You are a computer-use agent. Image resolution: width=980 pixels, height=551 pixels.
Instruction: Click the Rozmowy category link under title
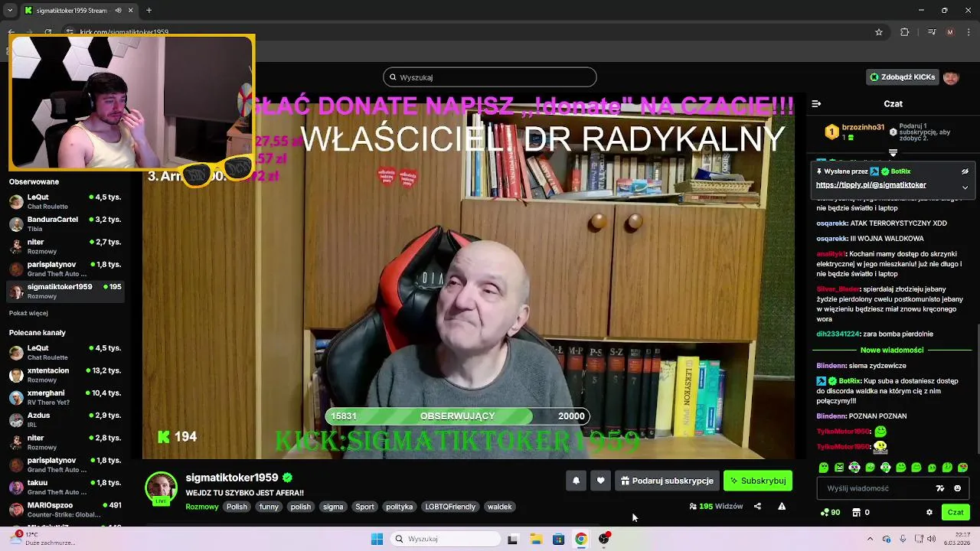[x=202, y=507]
